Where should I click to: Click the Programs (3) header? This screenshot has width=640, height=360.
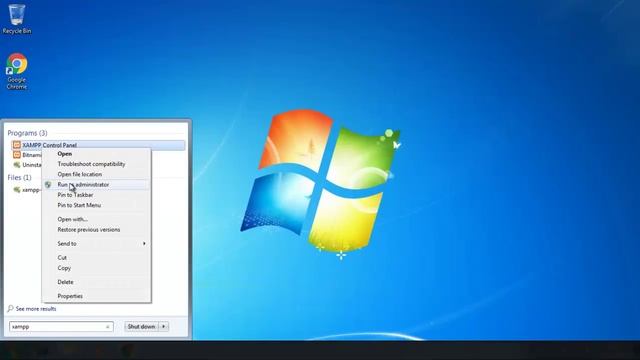(27, 133)
